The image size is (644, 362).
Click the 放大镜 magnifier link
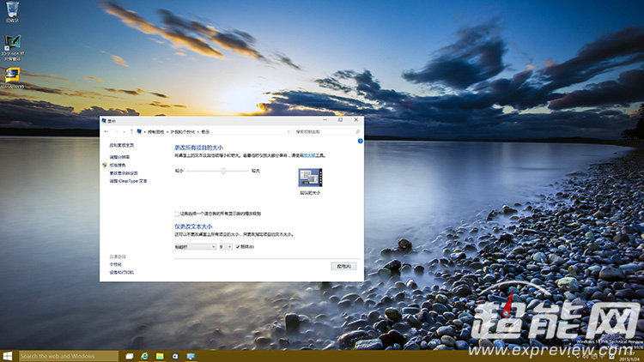coord(313,155)
